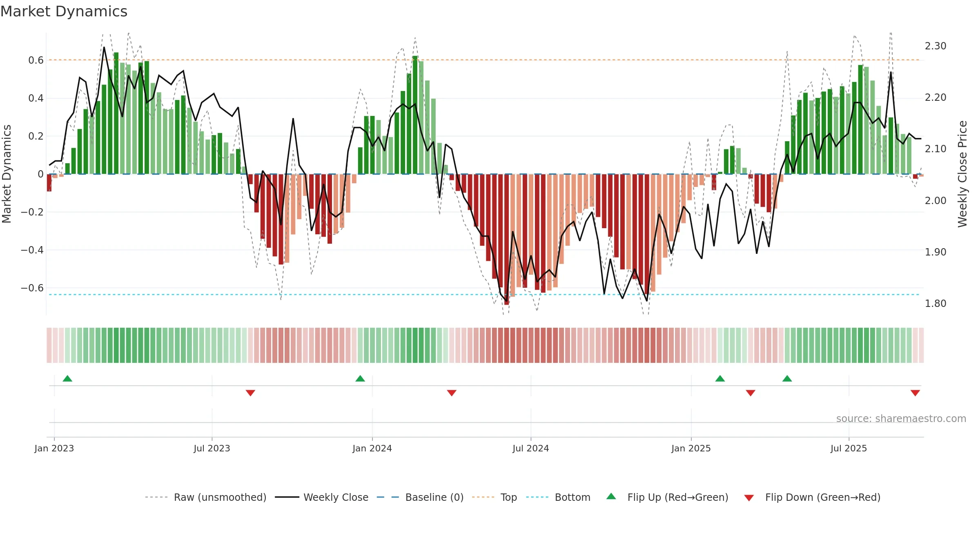Click the '2.20' price axis tick
980x551 pixels.
(x=935, y=98)
